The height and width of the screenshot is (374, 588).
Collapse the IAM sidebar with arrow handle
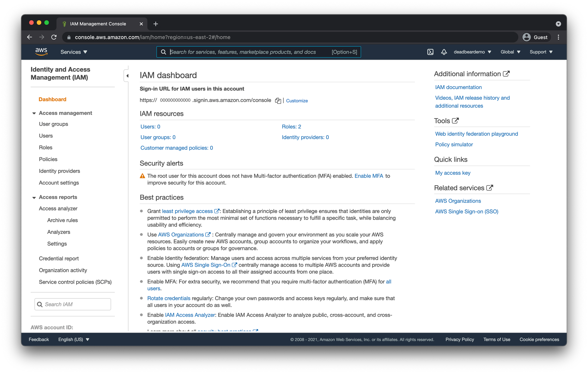[127, 76]
